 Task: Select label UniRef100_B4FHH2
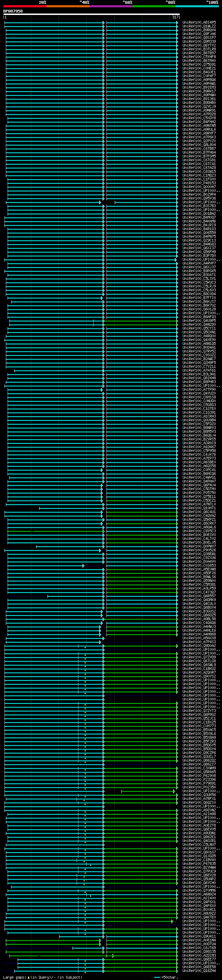coord(199,122)
